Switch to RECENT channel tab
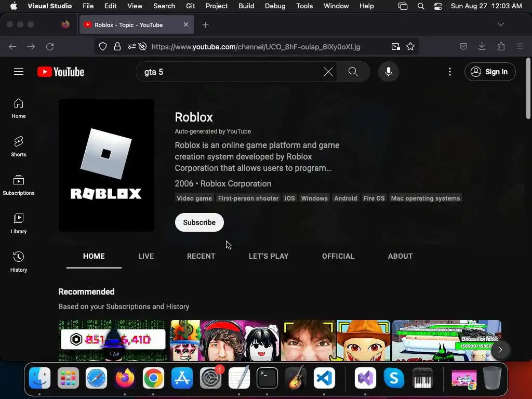This screenshot has width=532, height=399. (x=201, y=256)
